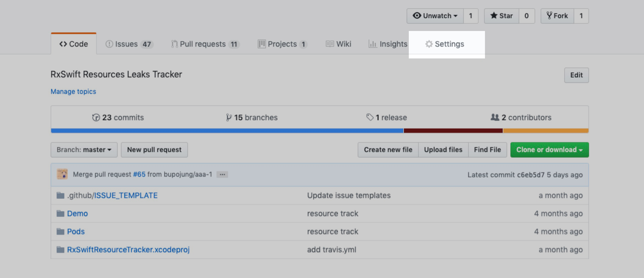
Task: Click the commits history clock icon
Action: (x=96, y=118)
